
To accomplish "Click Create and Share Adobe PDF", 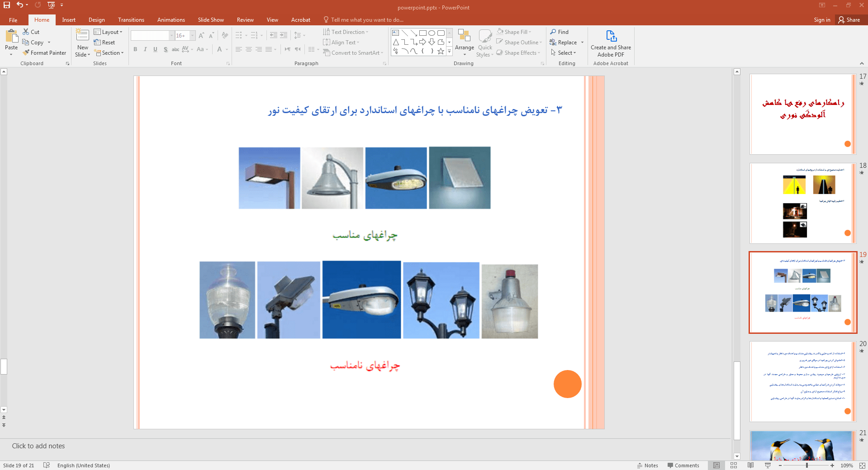I will point(611,43).
